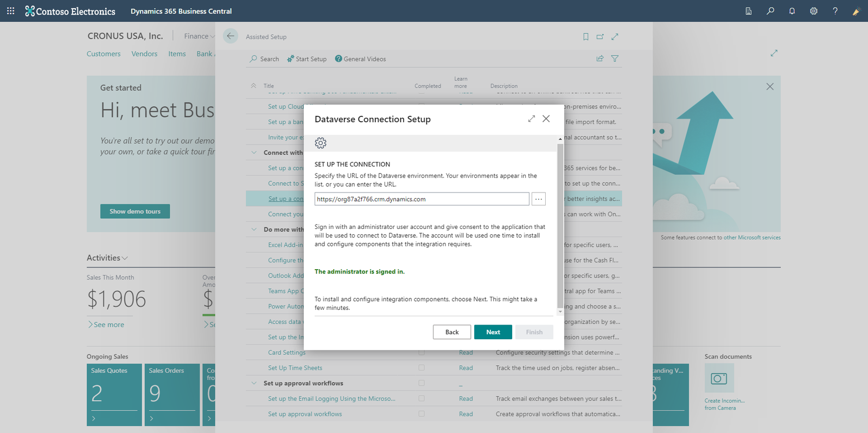
Task: Bookmark the Assisted Setup page
Action: pos(585,36)
